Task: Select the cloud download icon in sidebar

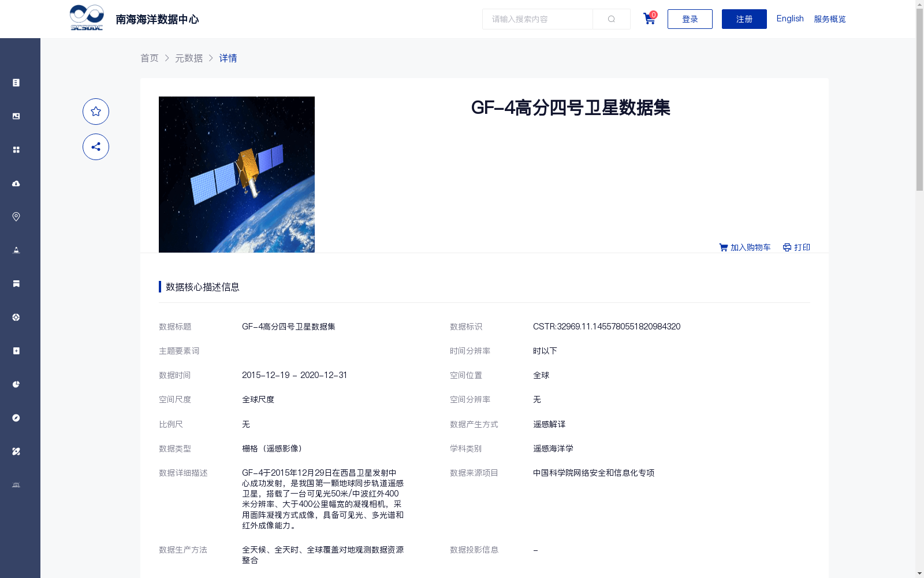Action: click(16, 183)
